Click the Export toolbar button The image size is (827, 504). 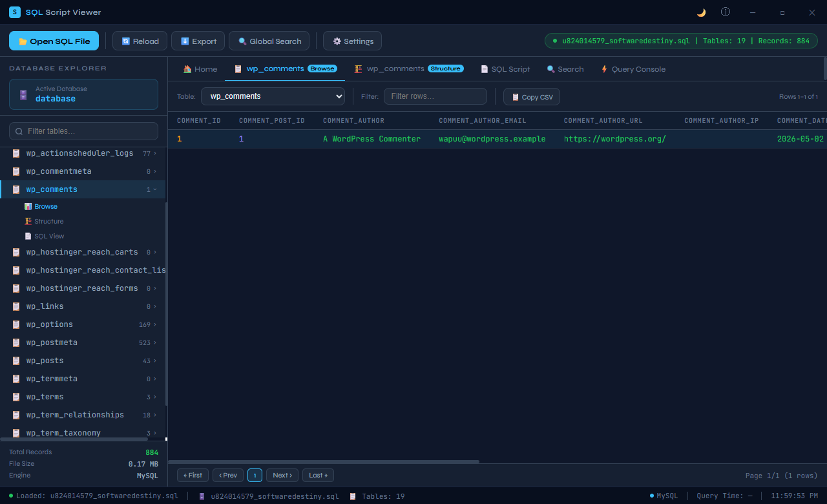(198, 41)
